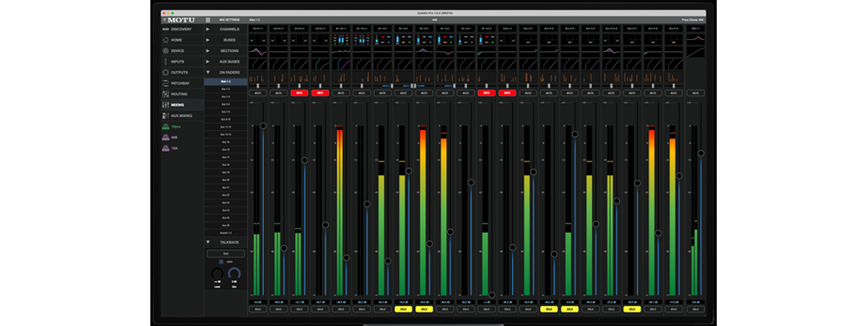
Task: Open the Patchbay page
Action: 181,83
